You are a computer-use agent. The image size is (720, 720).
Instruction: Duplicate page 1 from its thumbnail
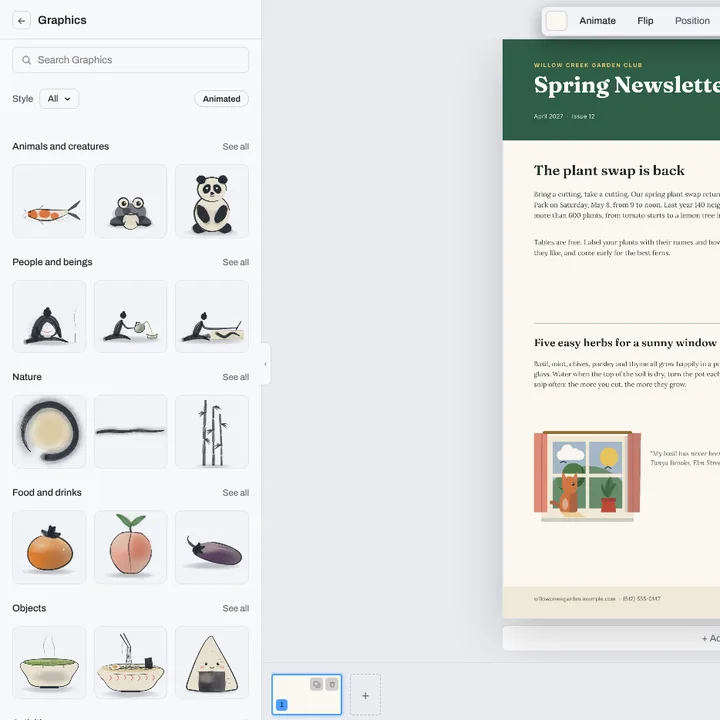point(316,684)
